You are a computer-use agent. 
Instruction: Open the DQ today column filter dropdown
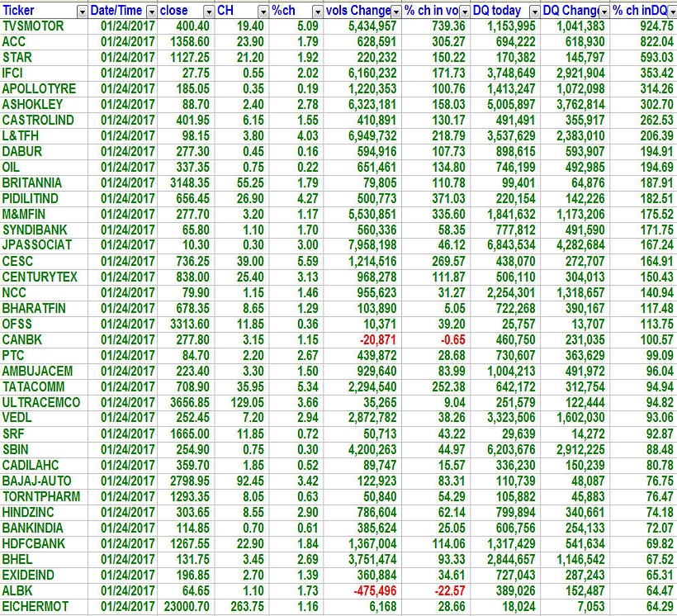click(533, 12)
